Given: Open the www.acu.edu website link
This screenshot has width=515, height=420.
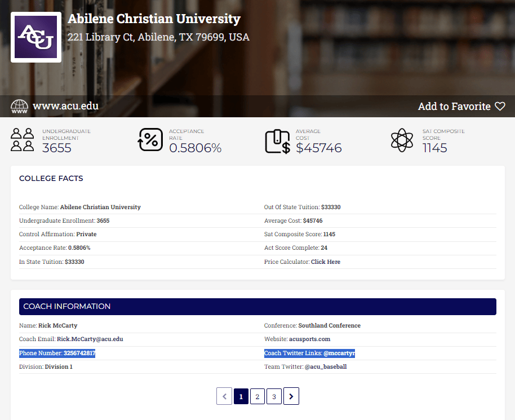Looking at the screenshot, I should pyautogui.click(x=66, y=106).
